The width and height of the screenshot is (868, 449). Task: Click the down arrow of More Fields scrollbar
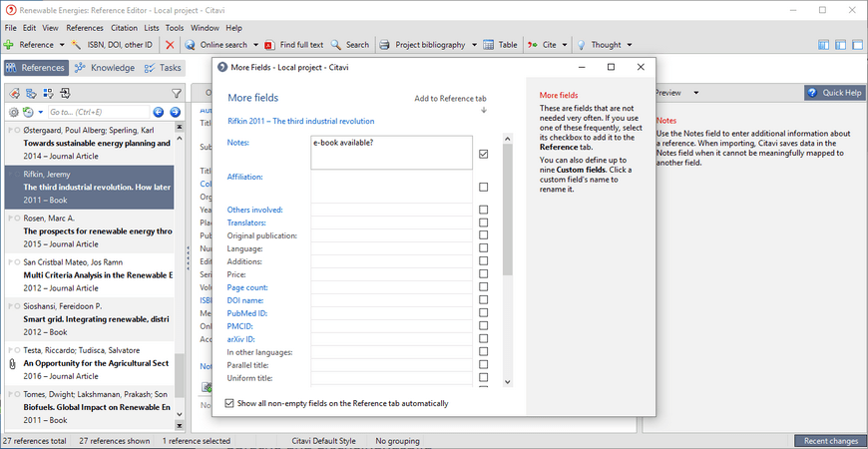coord(508,381)
